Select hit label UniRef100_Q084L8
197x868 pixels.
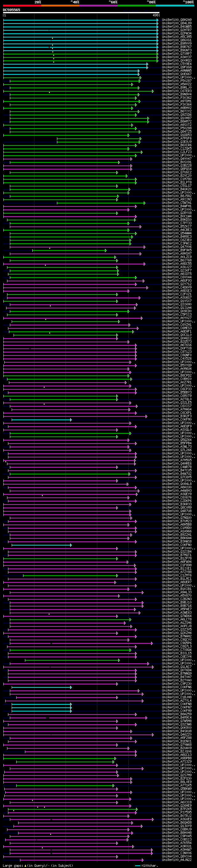coord(177,484)
